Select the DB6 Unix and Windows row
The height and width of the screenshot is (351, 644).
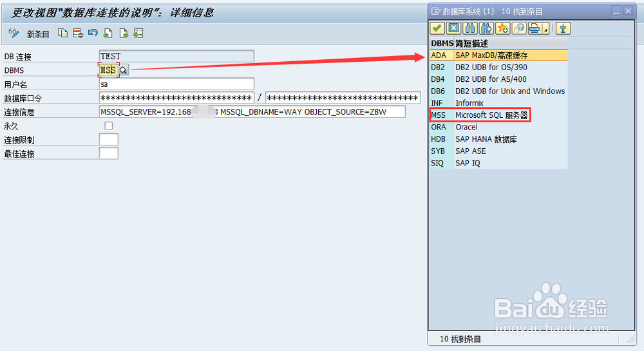tap(498, 91)
